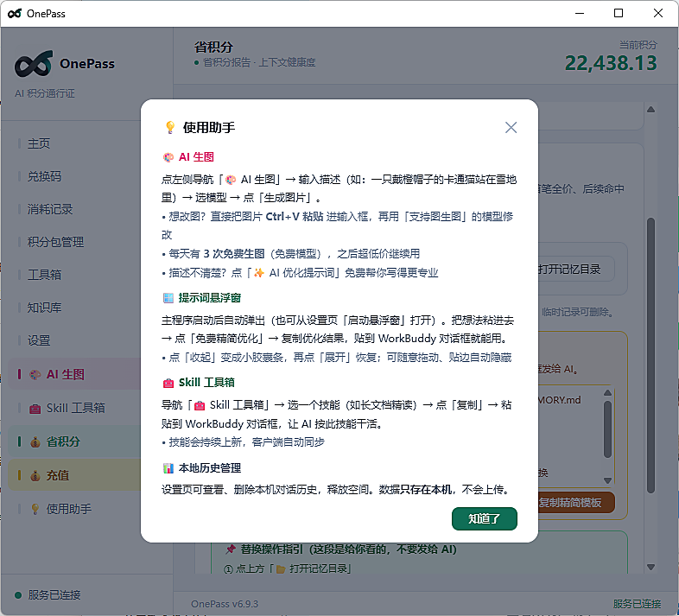Click the palette icon next to AI 生图 heading

pos(168,157)
